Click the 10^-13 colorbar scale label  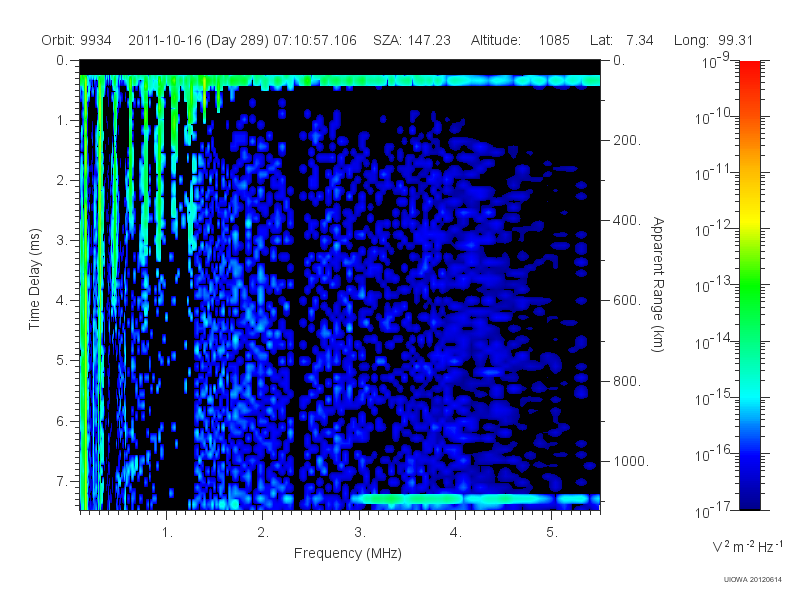[715, 285]
